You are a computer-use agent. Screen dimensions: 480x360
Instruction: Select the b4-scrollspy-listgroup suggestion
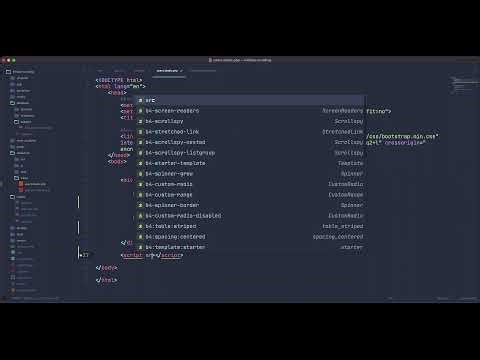click(x=250, y=153)
